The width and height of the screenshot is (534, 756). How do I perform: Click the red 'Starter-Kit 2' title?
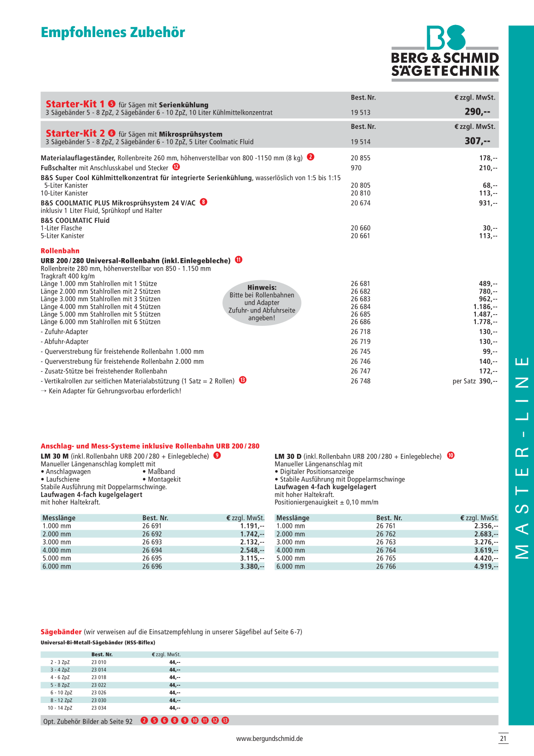[x=75, y=133]
